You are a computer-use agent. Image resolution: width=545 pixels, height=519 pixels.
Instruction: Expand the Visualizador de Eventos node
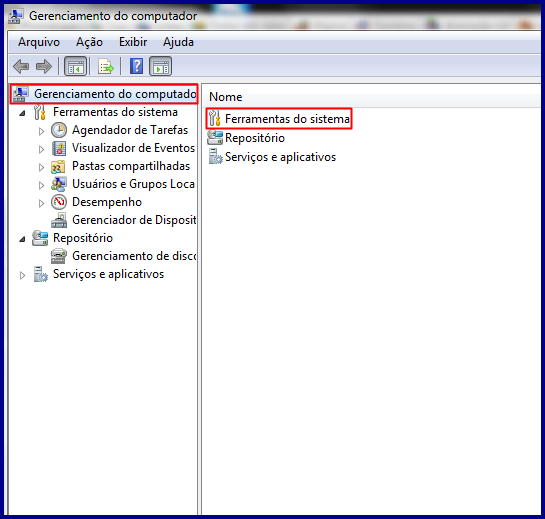point(41,149)
